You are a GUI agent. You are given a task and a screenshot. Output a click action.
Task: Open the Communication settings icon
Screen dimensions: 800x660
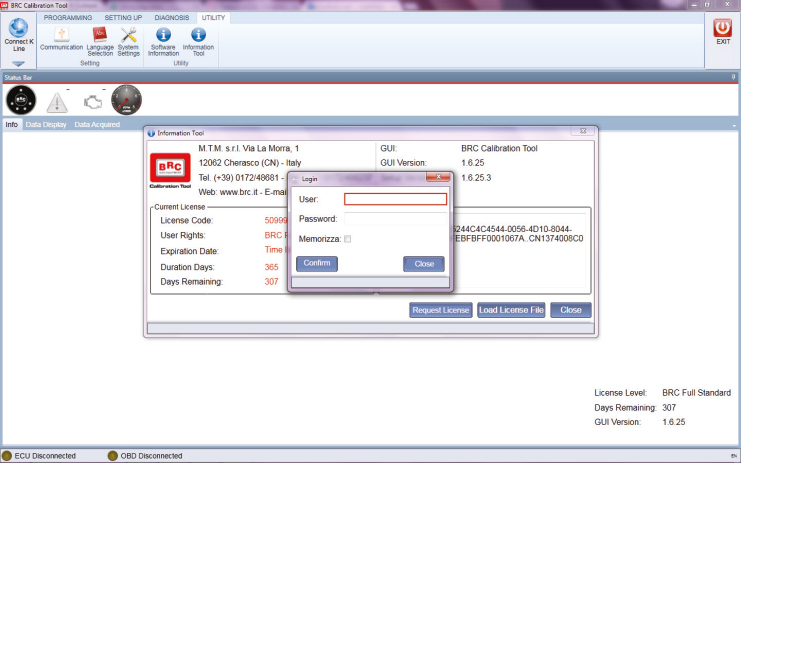pyautogui.click(x=61, y=35)
